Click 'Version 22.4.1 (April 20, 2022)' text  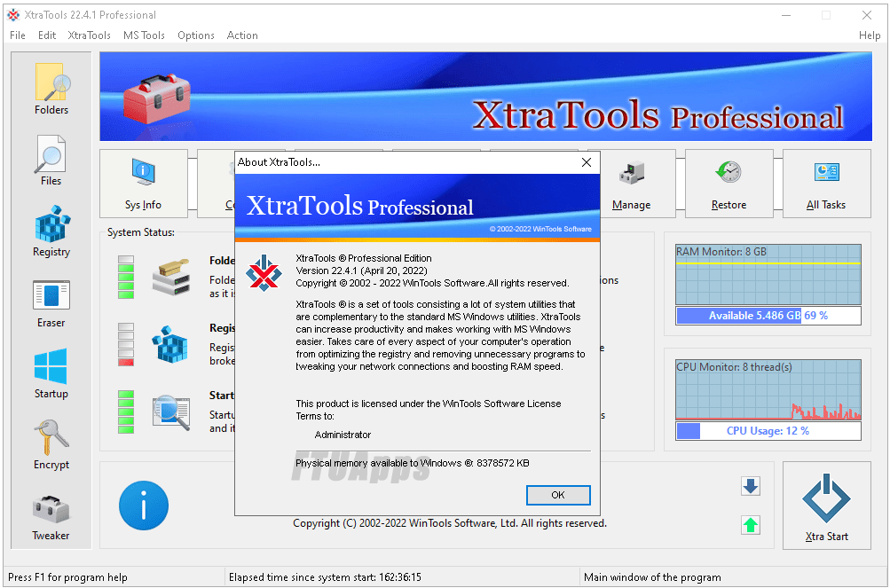coord(361,270)
